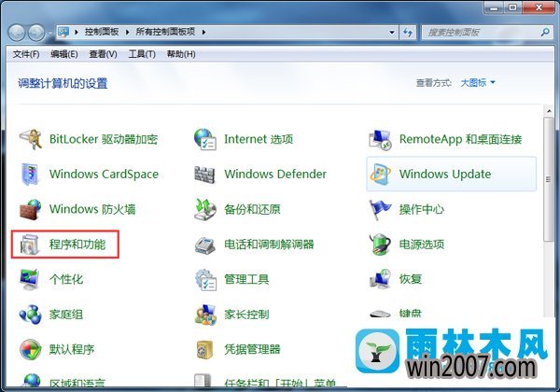This screenshot has height=392, width=560.
Task: Open the 电源选项 battery icon
Action: pos(380,245)
